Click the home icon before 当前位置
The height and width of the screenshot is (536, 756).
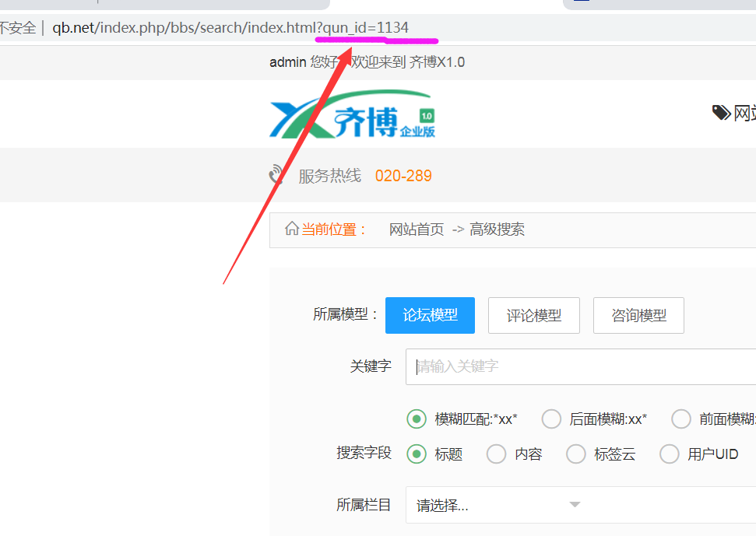point(292,229)
